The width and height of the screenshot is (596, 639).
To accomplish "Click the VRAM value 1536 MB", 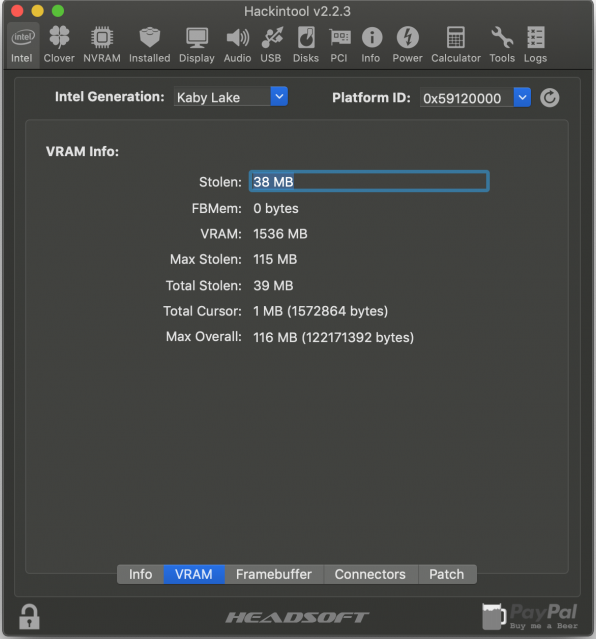I will point(280,234).
